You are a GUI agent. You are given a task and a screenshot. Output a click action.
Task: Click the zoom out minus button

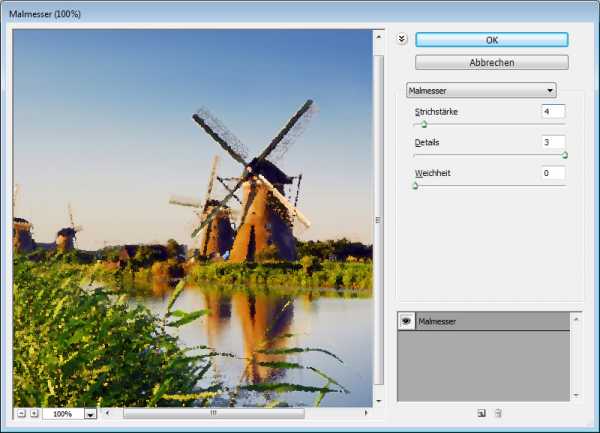click(x=21, y=413)
